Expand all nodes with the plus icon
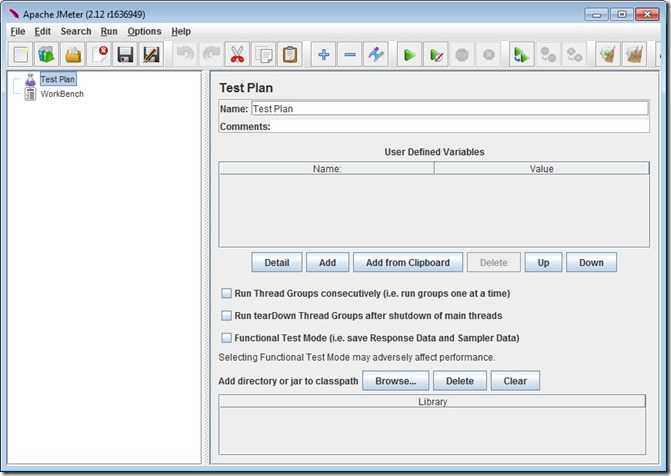This screenshot has width=671, height=476. pos(324,54)
